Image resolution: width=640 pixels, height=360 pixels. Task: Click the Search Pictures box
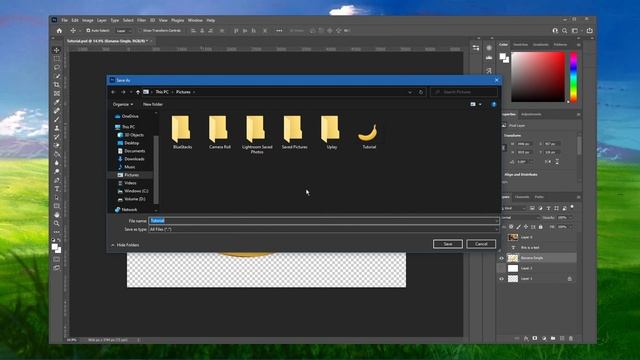464,92
